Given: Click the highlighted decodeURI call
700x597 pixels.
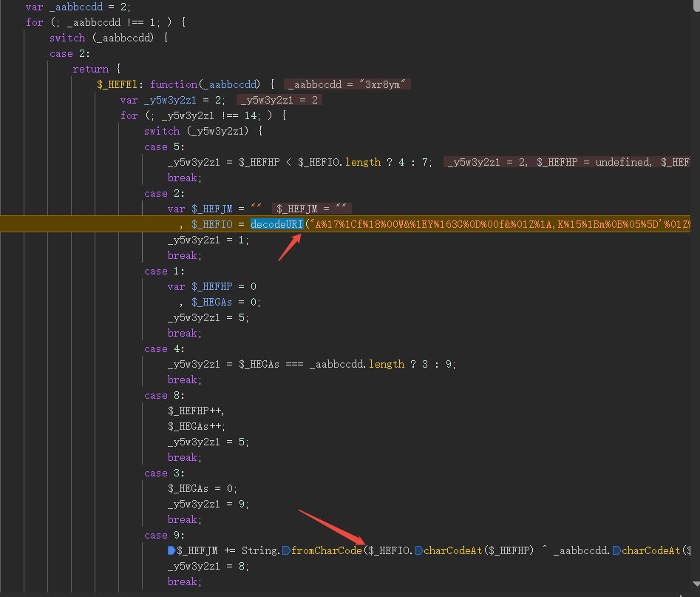Looking at the screenshot, I should point(276,224).
